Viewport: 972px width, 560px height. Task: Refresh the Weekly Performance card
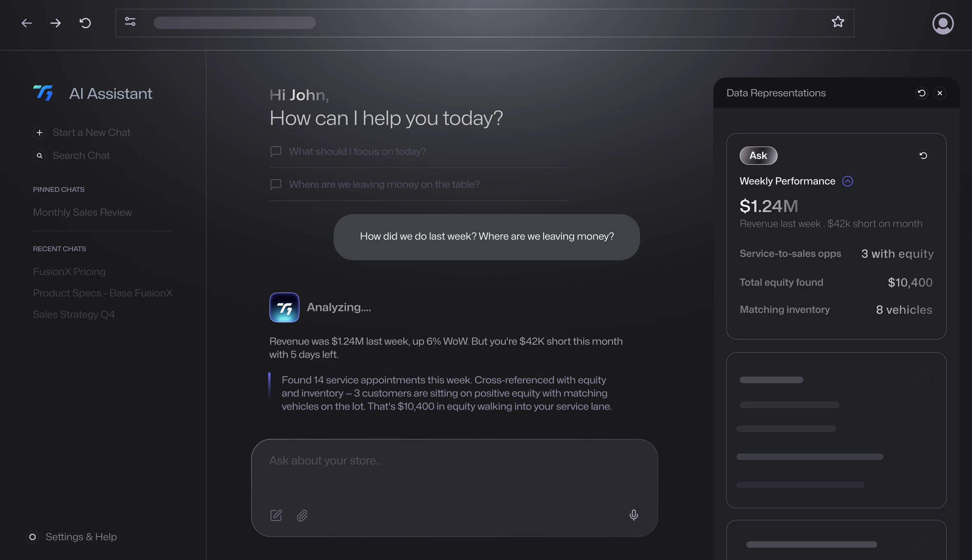coord(923,156)
